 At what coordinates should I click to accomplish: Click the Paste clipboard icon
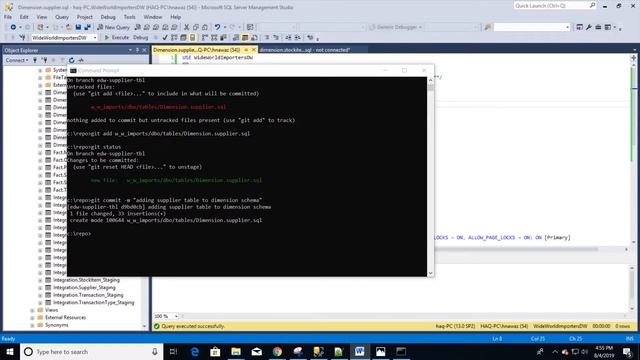pos(205,27)
